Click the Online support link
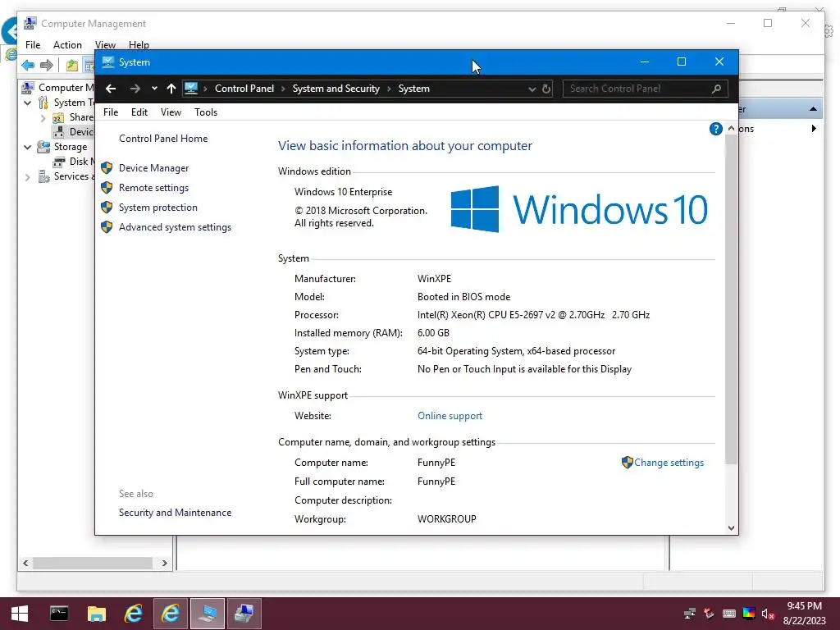Viewport: 840px width, 630px height. click(x=450, y=416)
